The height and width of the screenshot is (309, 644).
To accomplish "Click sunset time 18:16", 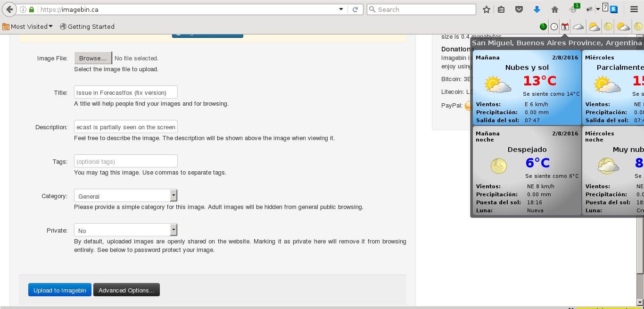I will click(534, 202).
